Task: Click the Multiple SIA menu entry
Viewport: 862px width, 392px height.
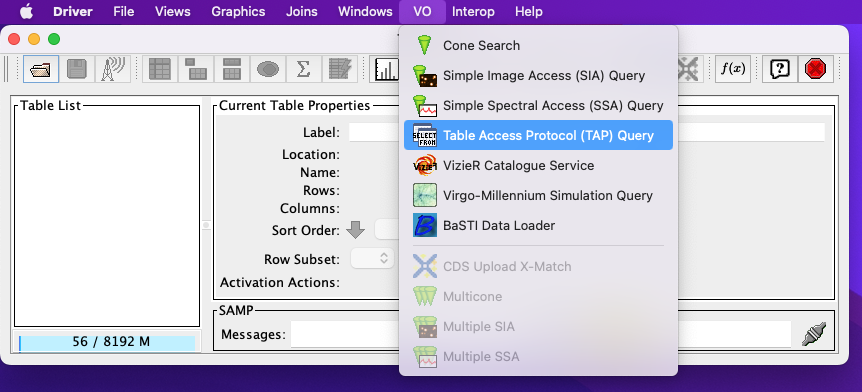Action: coord(538,327)
